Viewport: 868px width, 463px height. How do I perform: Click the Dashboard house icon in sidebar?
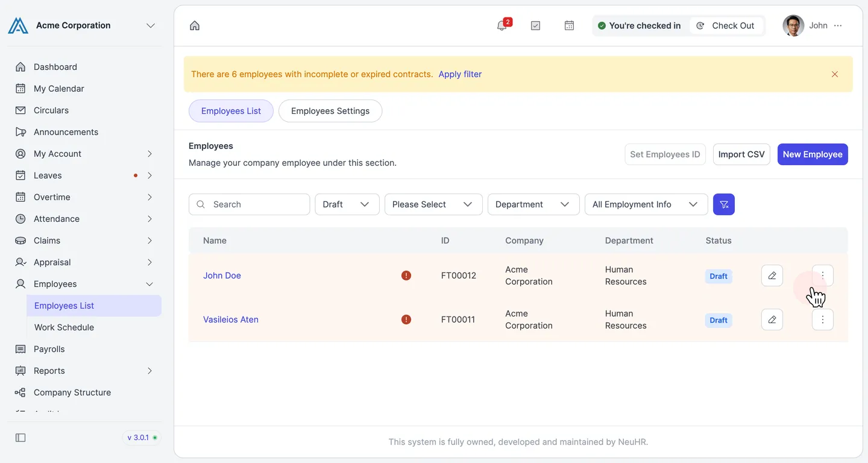coord(20,67)
